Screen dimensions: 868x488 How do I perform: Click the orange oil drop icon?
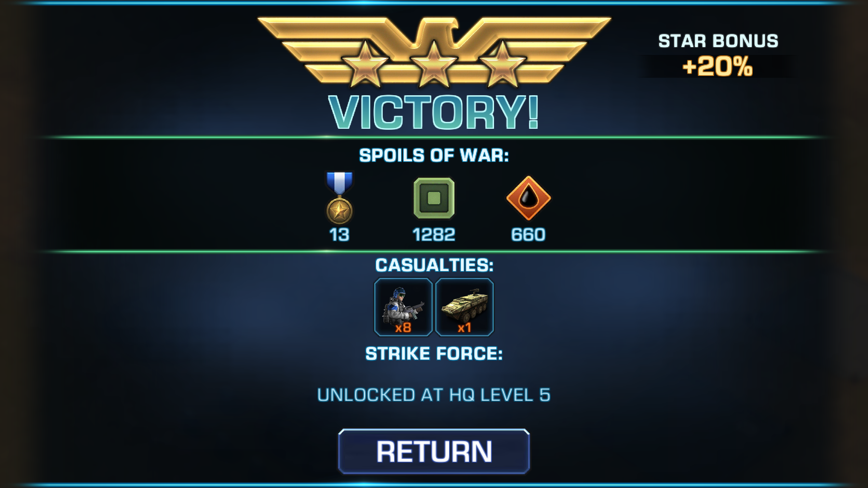pyautogui.click(x=528, y=198)
